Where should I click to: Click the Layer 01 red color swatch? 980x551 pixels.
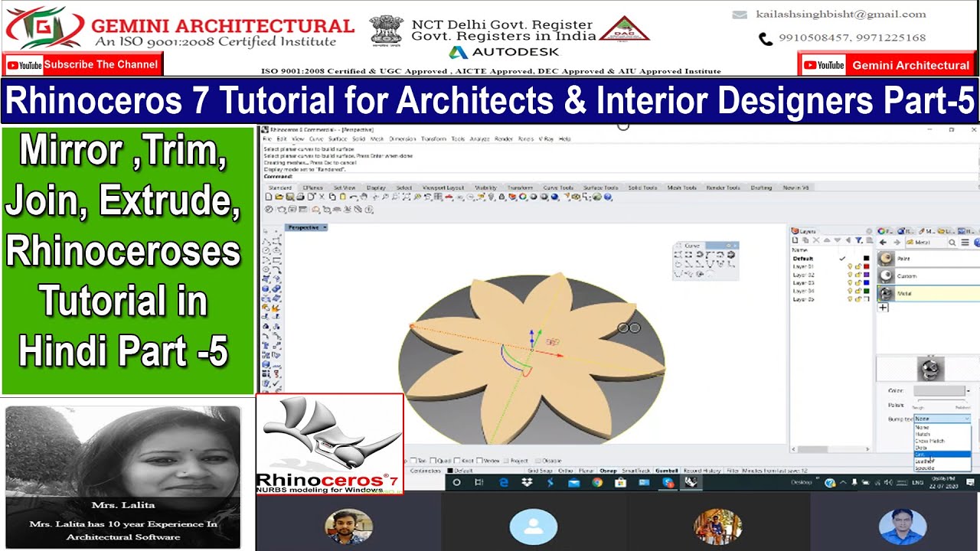(867, 266)
